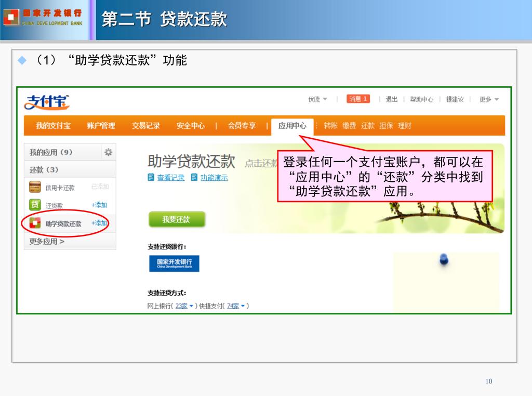Add the 助学贷款还款 app via +添加
532x396 pixels.
click(x=99, y=223)
